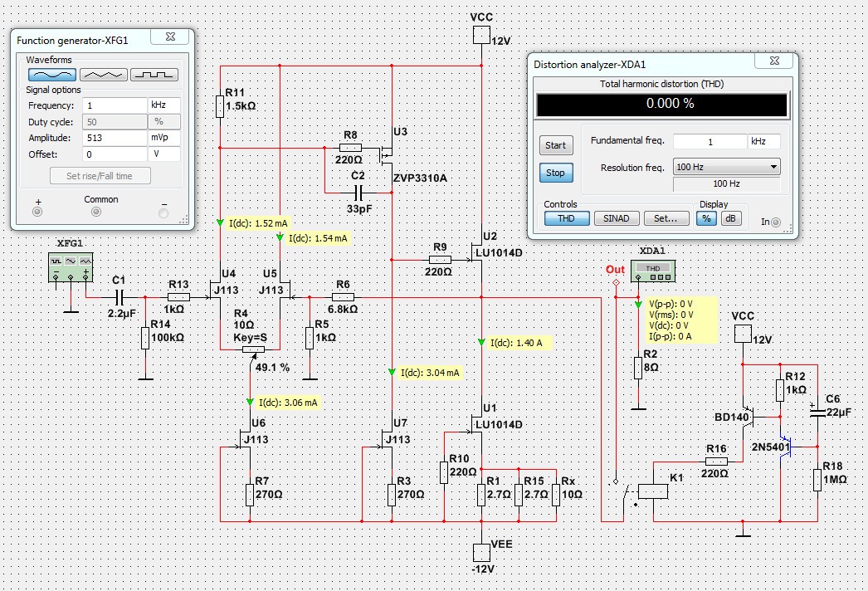868x591 pixels.
Task: Click the Out probe connector
Action: tap(616, 282)
